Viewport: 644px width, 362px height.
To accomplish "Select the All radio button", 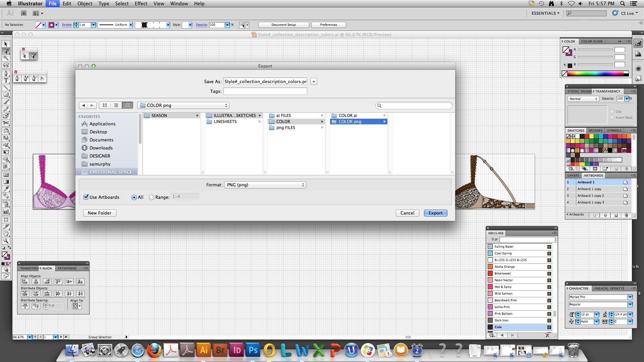I will coord(134,197).
